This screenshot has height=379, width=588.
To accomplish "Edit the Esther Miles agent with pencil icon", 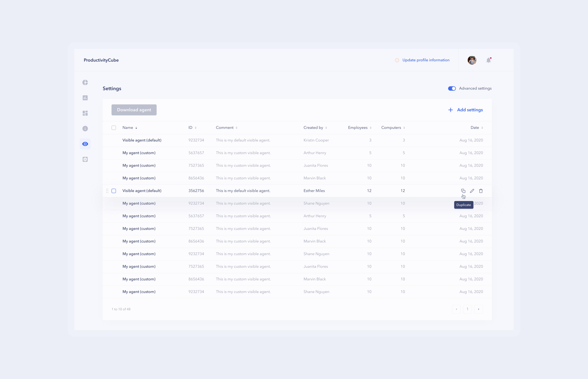I will pos(472,191).
